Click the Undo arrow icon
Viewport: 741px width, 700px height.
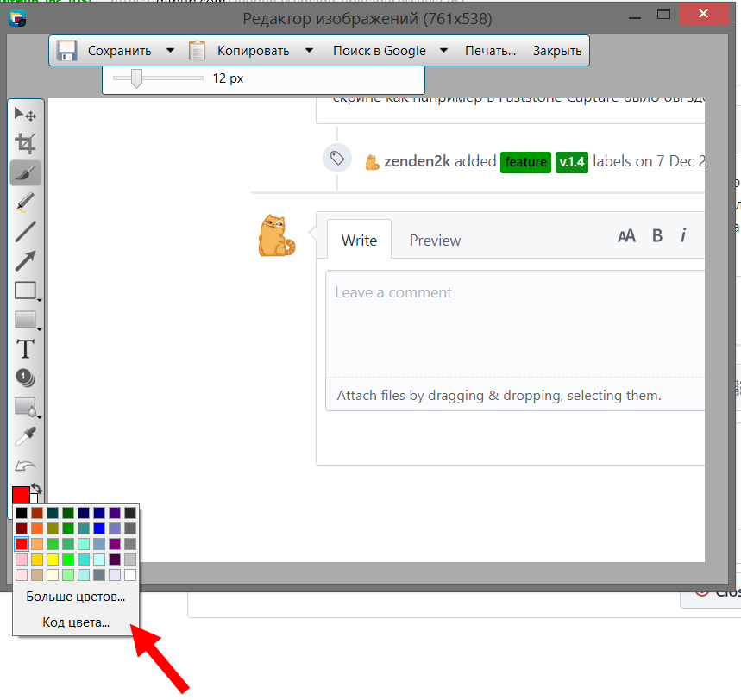(x=25, y=466)
